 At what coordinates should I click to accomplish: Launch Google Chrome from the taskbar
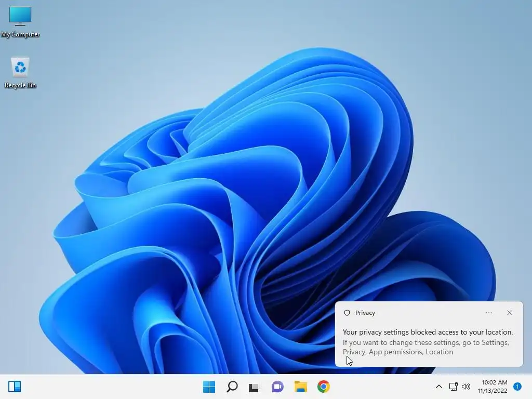pyautogui.click(x=323, y=387)
